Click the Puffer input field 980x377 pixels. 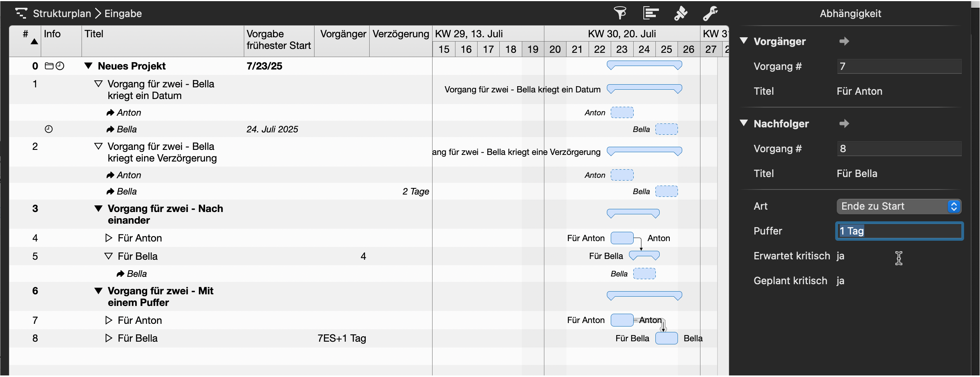[899, 231]
